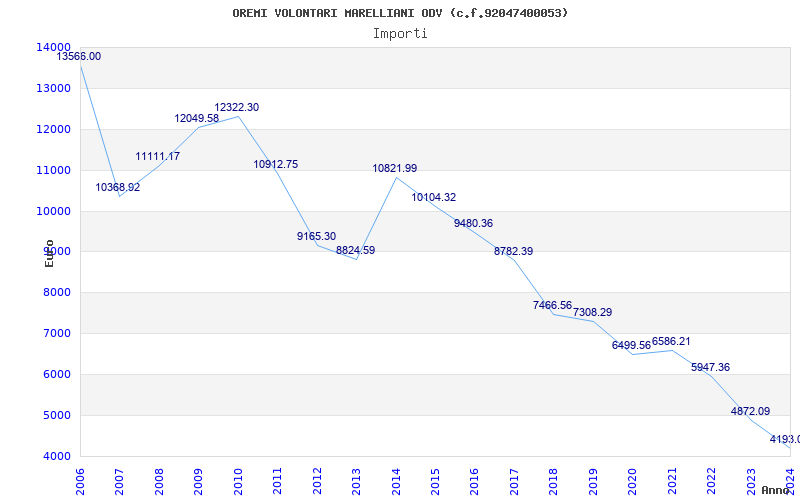Screen dimensions: 800x500
Task: Click the 14000 y-axis tick label
Action: pos(53,47)
